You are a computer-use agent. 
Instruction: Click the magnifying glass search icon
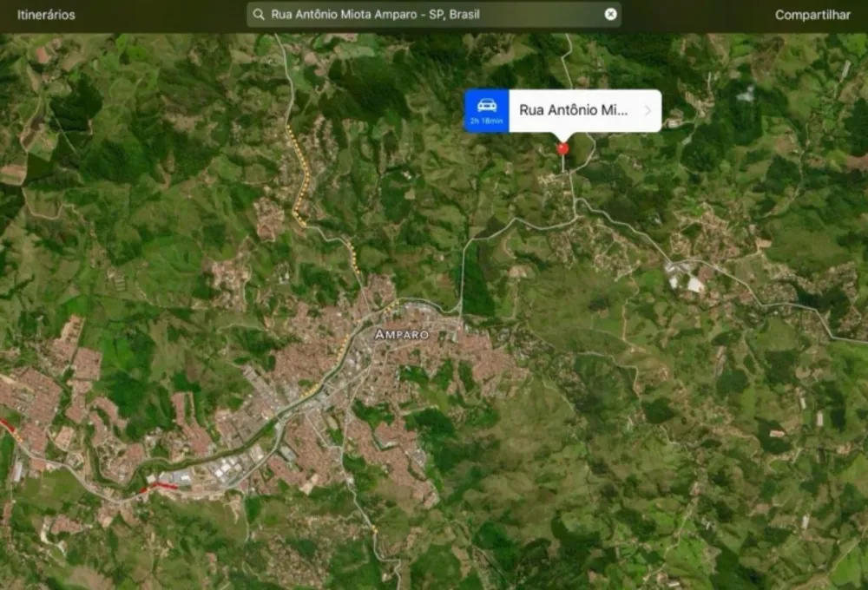(x=259, y=15)
